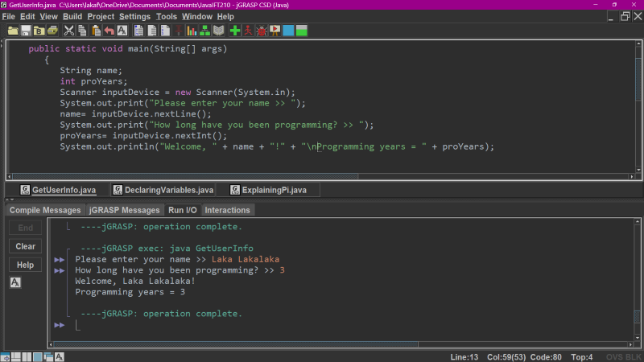
Task: Click the gray and green square toolbar icon
Action: pos(301,31)
